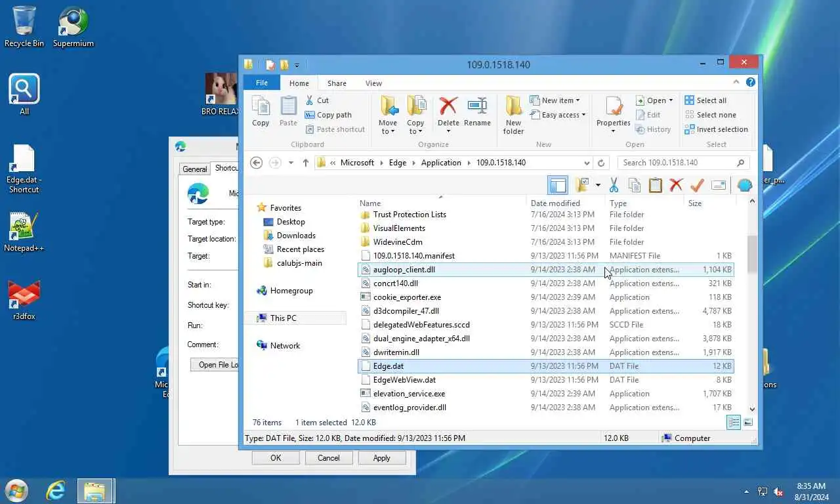Click the New folder ribbon icon
Viewport: 840px width, 504px height.
[x=513, y=106]
